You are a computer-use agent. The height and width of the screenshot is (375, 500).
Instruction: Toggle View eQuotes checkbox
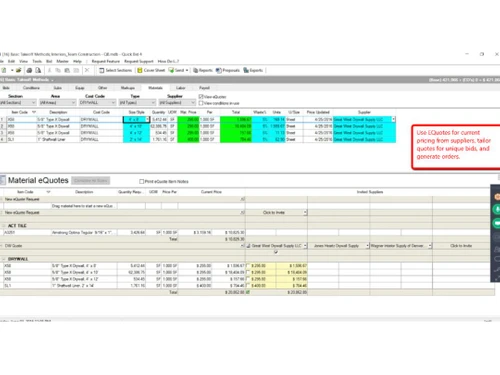201,96
